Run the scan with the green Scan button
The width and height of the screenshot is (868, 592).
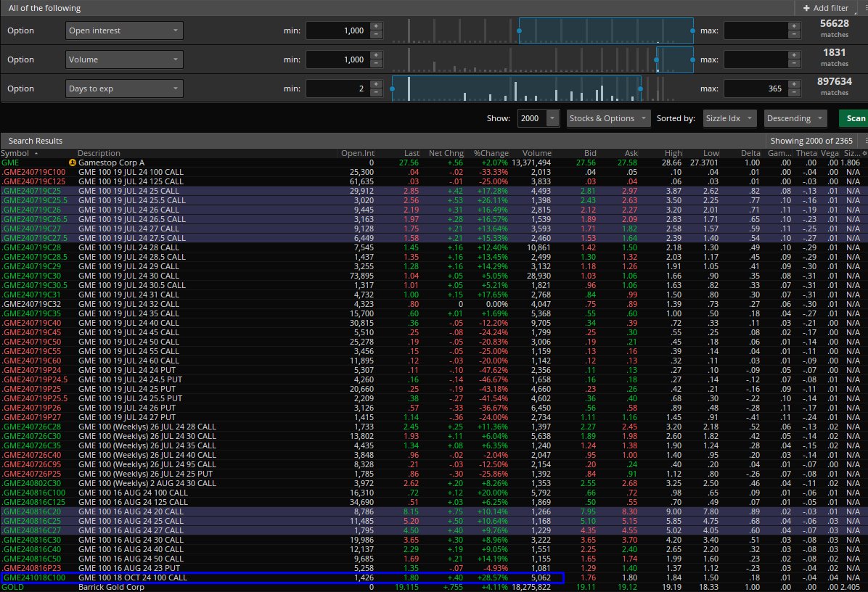point(855,118)
